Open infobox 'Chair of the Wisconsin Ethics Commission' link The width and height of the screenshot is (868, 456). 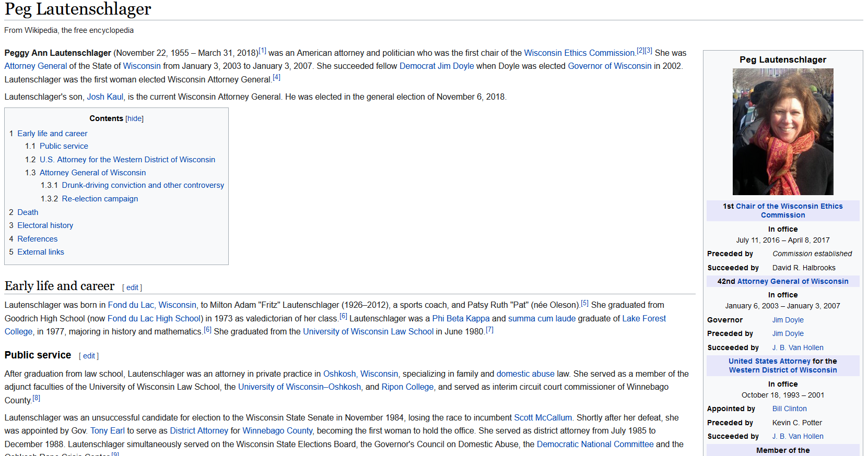pyautogui.click(x=789, y=211)
